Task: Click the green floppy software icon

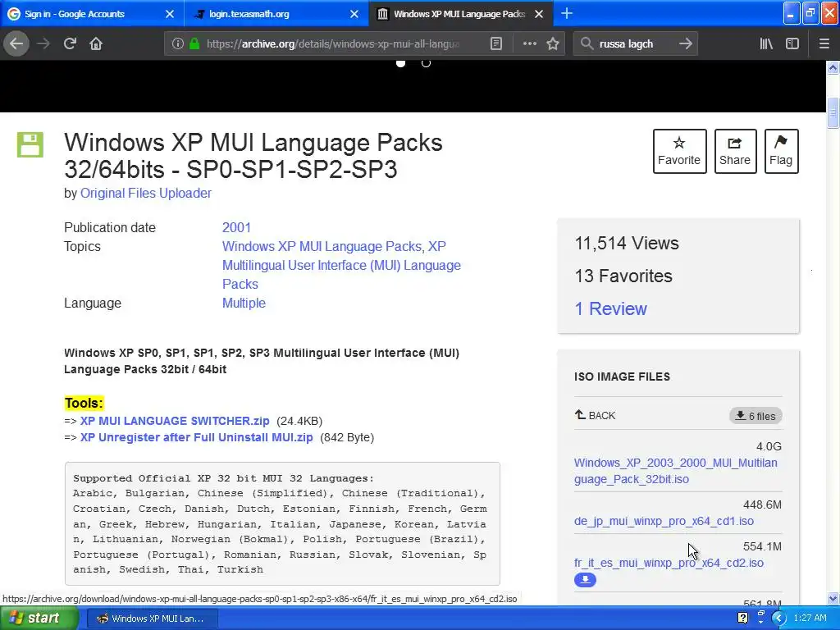Action: pyautogui.click(x=30, y=144)
